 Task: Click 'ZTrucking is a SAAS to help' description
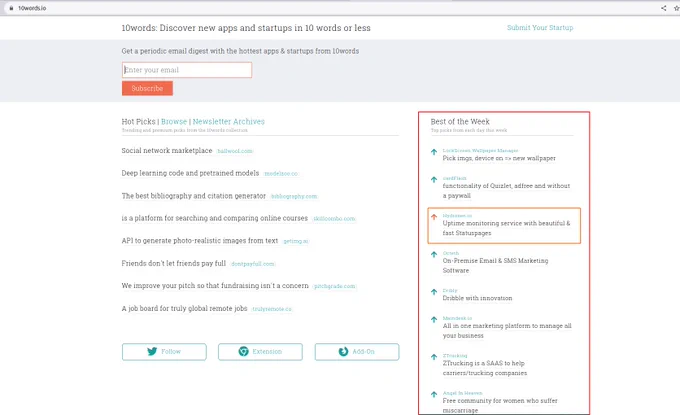pos(485,368)
